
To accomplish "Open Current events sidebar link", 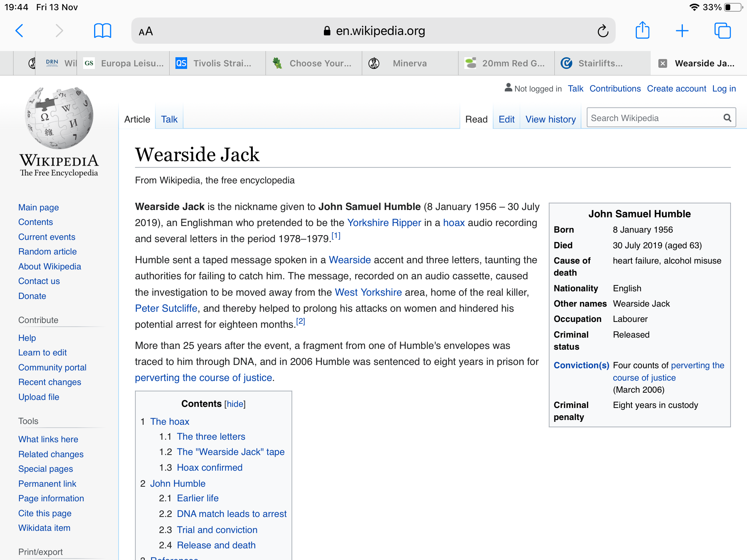I will tap(47, 237).
